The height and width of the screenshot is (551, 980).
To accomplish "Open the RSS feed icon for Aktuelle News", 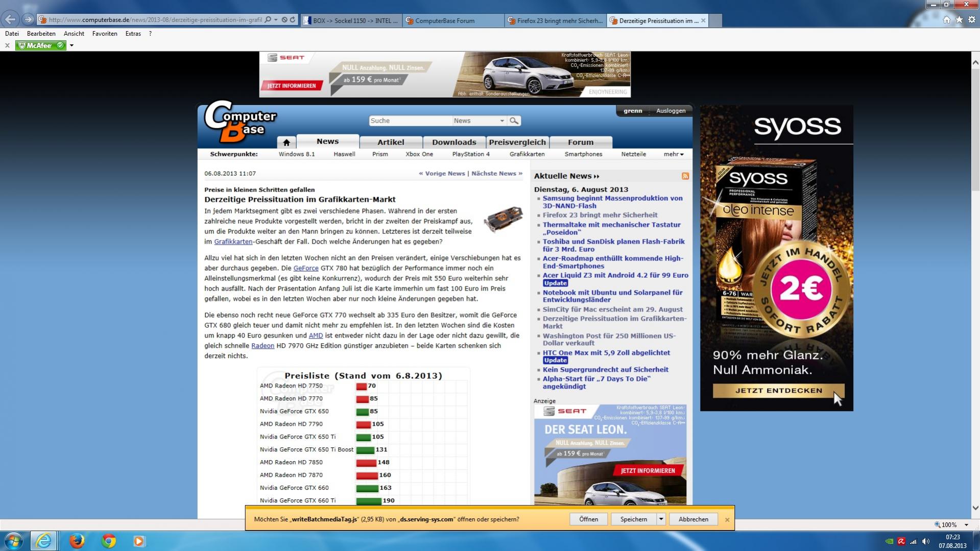I will (x=685, y=176).
